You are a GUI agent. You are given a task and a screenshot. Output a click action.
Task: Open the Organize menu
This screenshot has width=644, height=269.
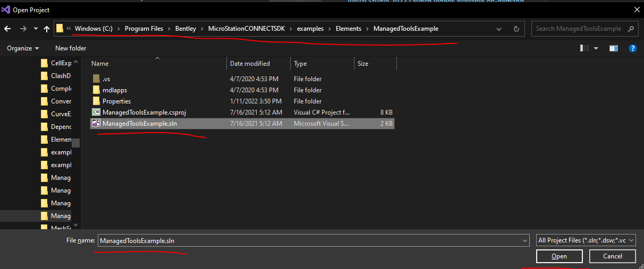click(x=23, y=48)
